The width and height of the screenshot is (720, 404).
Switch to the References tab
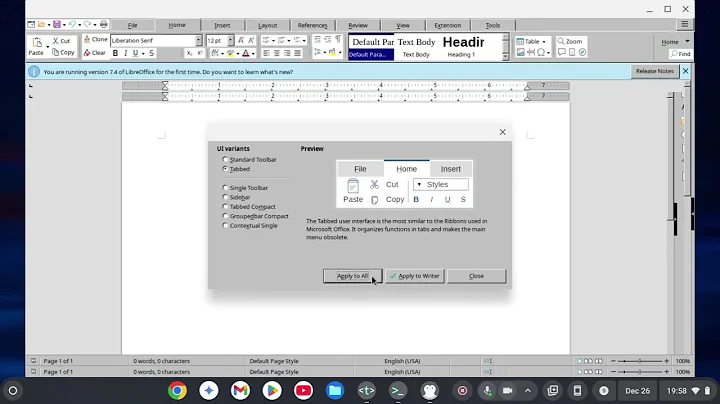312,25
